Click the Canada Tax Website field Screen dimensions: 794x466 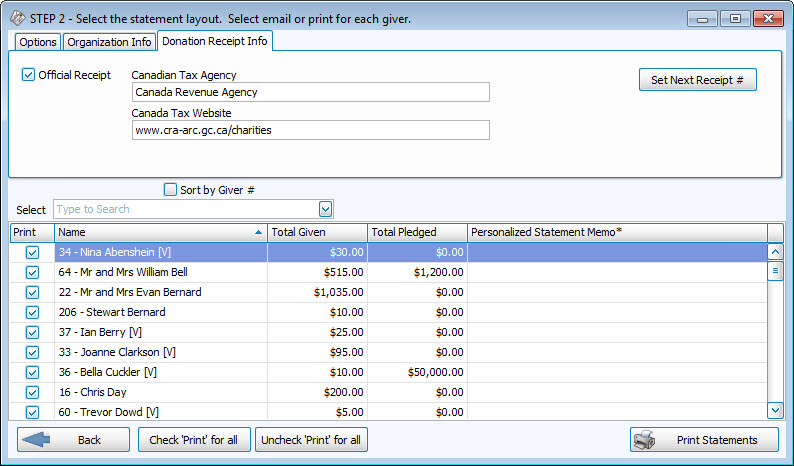click(x=310, y=130)
